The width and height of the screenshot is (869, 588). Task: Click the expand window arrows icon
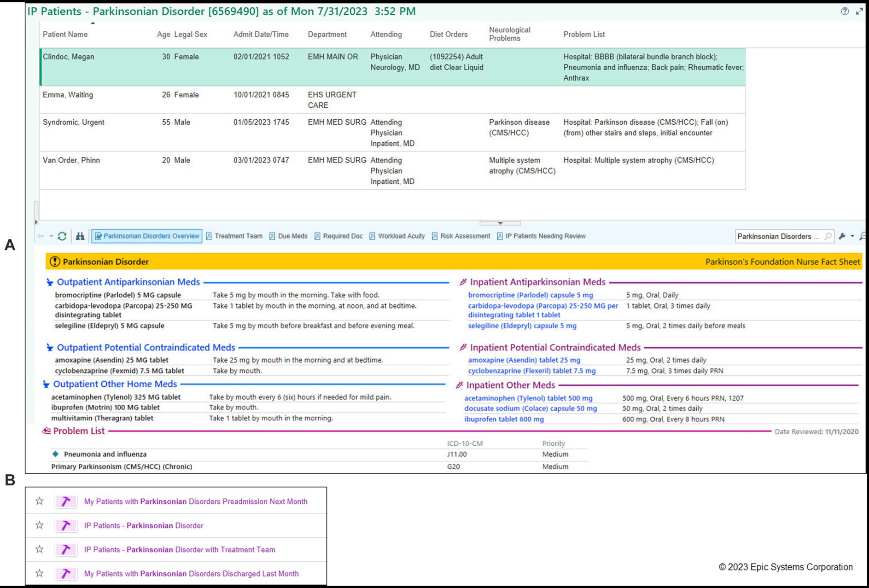tap(859, 12)
